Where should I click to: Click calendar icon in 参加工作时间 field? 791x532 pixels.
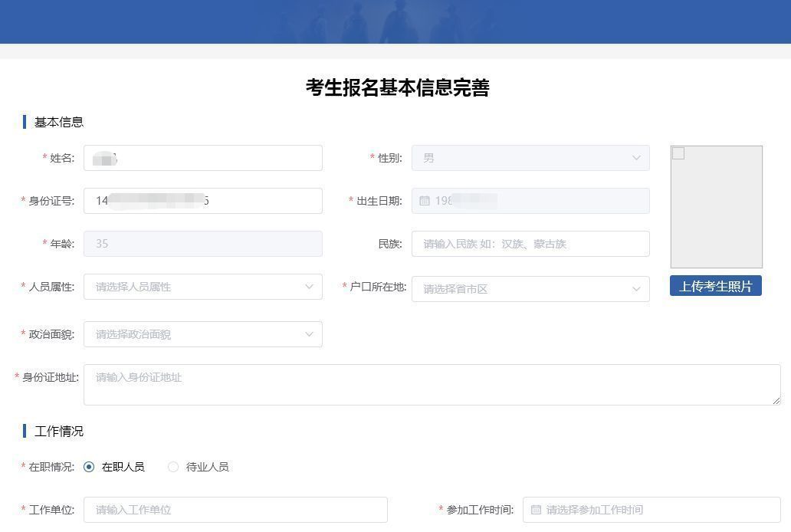536,510
